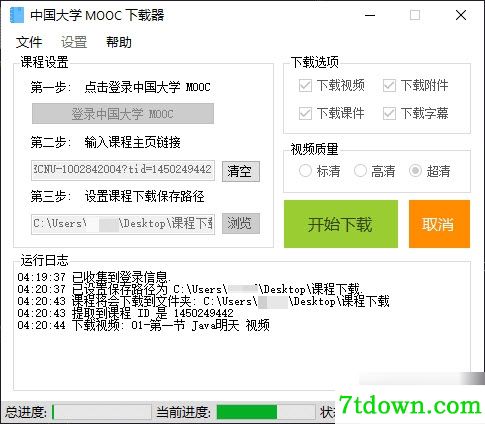The width and height of the screenshot is (485, 424).
Task: Close the MOOC downloader window
Action: tap(461, 15)
